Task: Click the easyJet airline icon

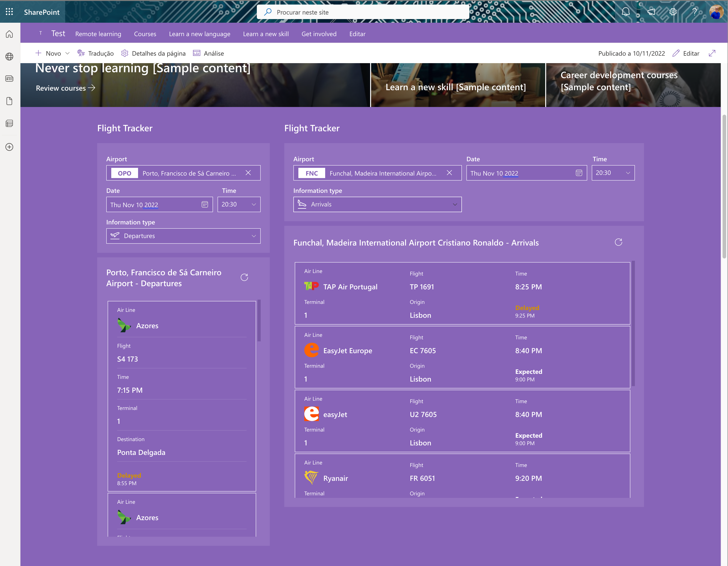Action: (x=311, y=414)
